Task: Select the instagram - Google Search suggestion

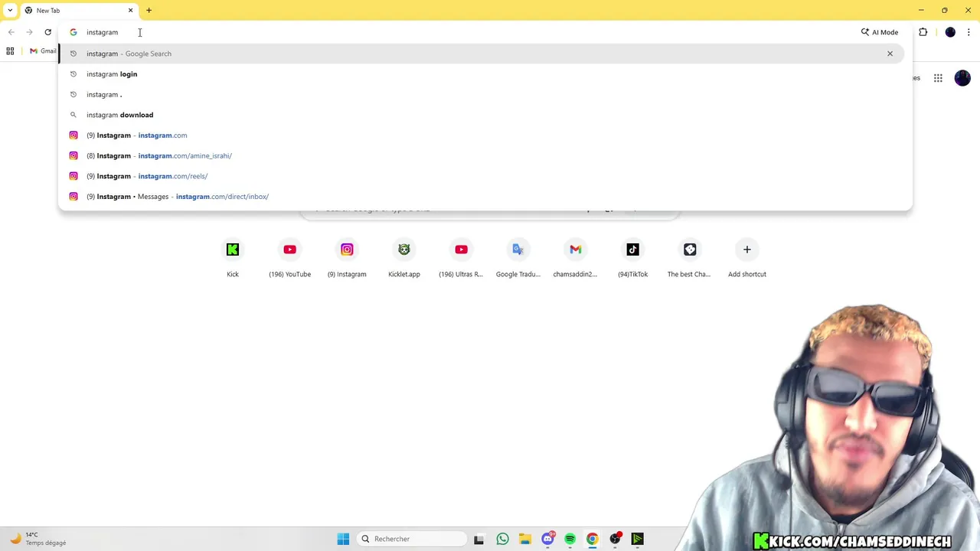Action: [x=481, y=54]
